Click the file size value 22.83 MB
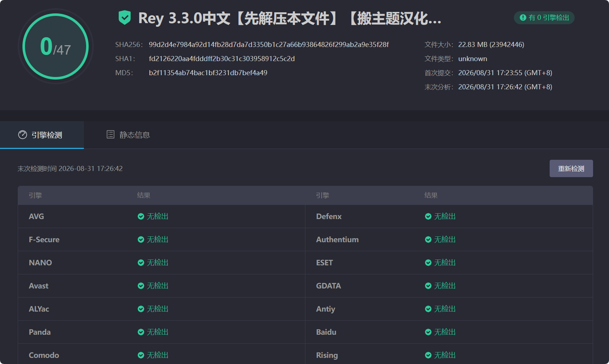 coord(491,44)
